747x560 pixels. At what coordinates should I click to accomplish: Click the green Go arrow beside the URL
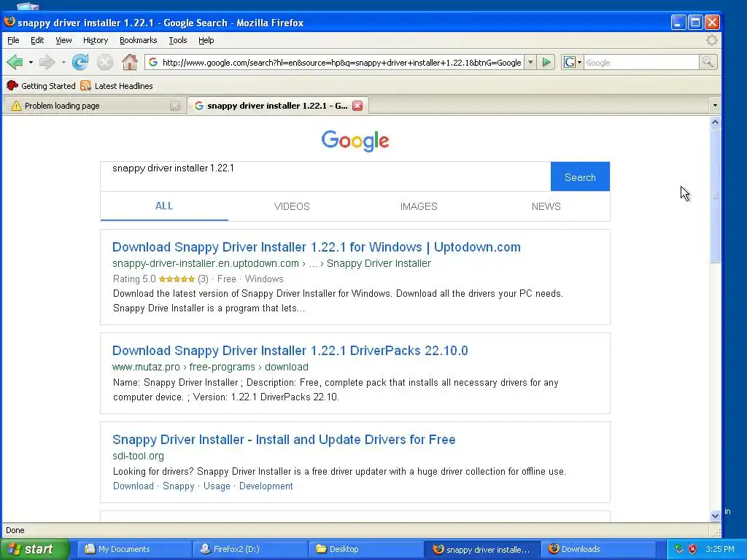pos(547,63)
